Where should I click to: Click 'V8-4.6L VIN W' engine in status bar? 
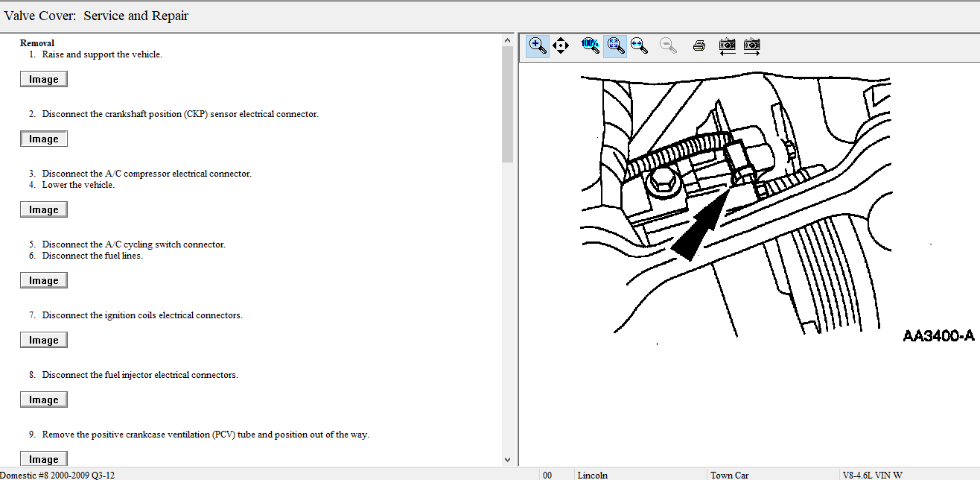click(x=873, y=475)
